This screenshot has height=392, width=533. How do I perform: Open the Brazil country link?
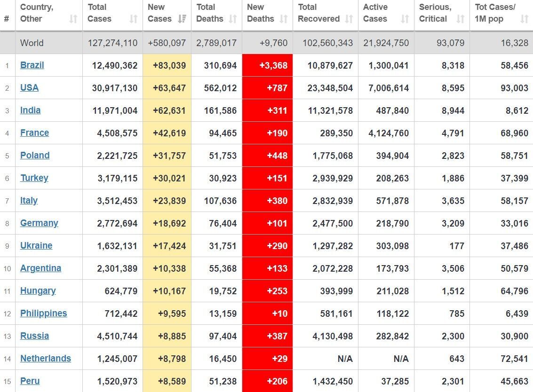coord(32,65)
